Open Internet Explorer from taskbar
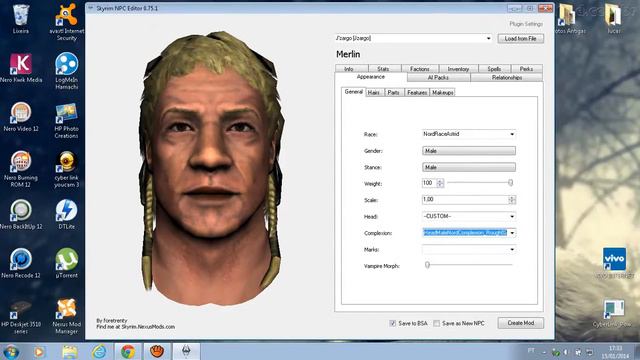Image resolution: width=640 pixels, height=360 pixels. click(x=99, y=351)
